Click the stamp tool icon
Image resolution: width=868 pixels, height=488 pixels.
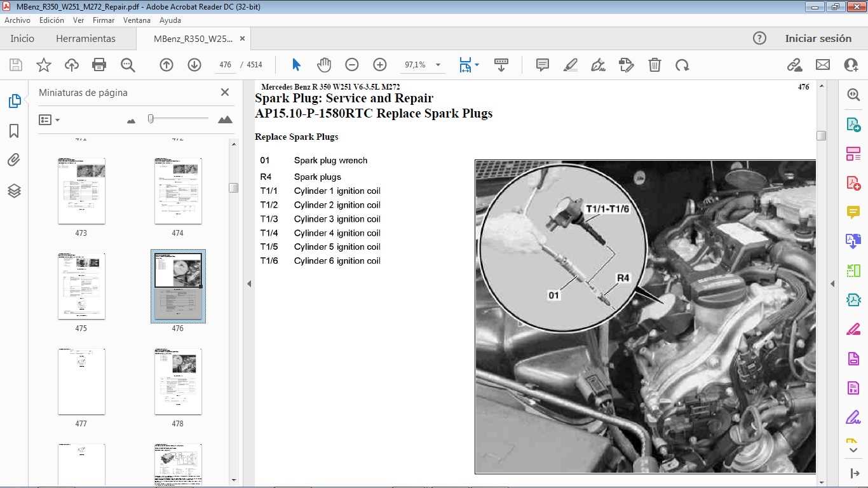click(627, 65)
